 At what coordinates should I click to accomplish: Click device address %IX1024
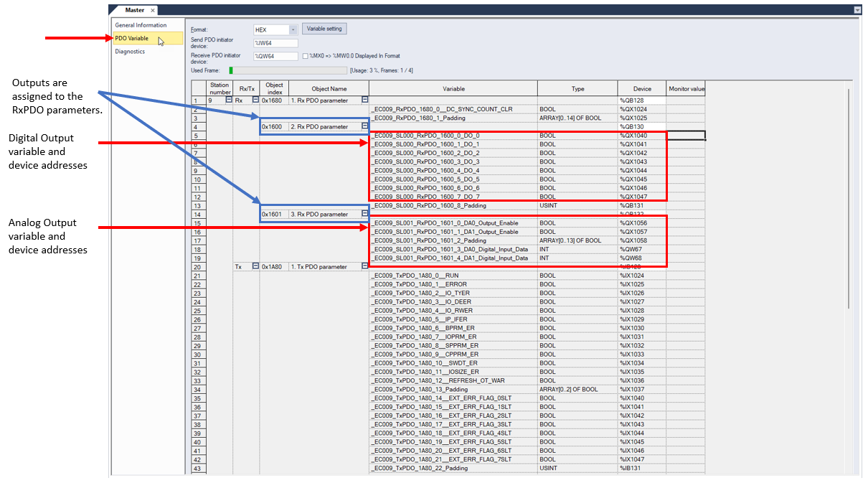click(642, 276)
